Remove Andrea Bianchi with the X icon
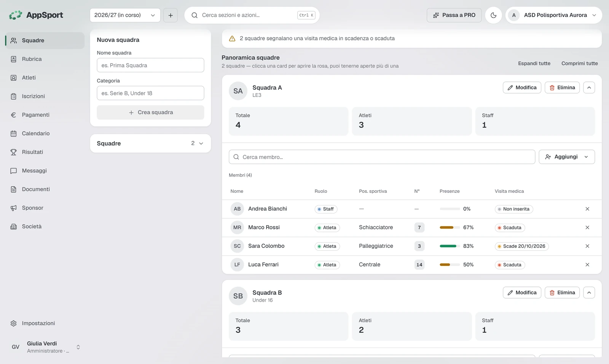 (x=587, y=209)
